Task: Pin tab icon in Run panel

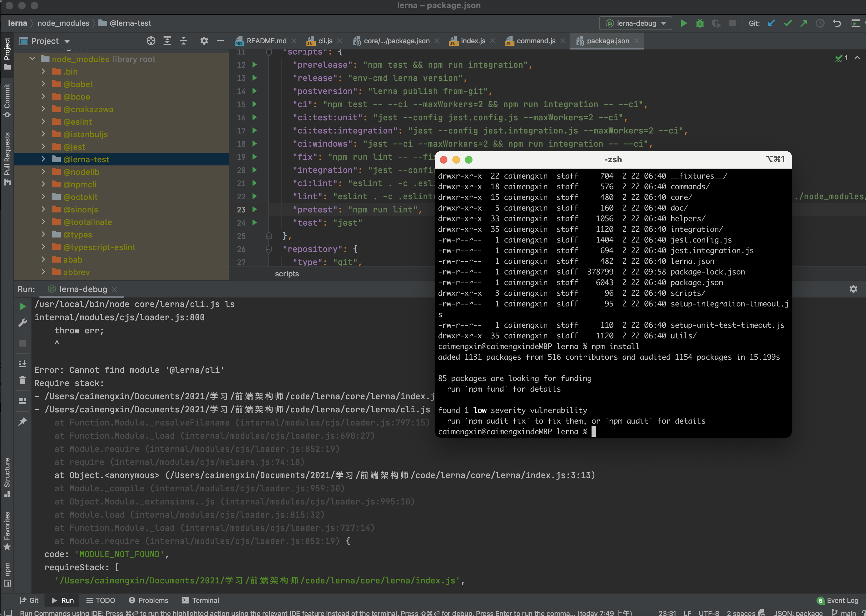Action: 23,421
